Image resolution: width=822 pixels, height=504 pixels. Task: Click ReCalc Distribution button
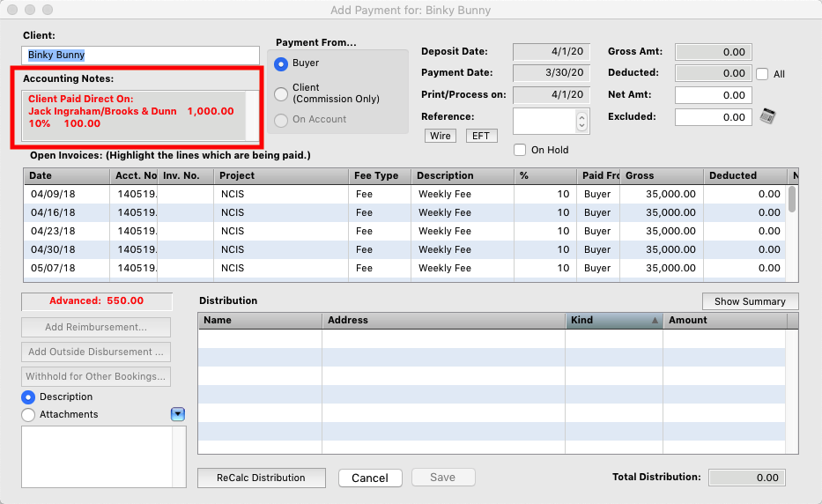(x=261, y=478)
